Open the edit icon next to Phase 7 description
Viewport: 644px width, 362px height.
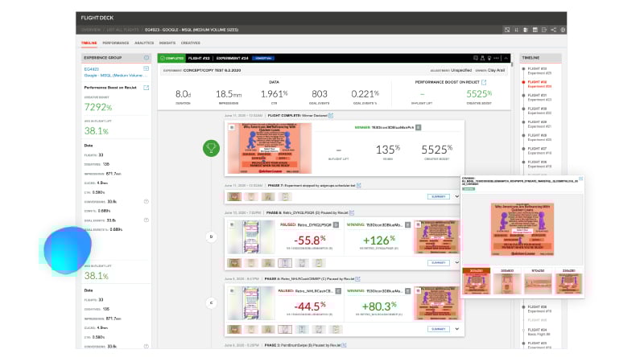(359, 185)
